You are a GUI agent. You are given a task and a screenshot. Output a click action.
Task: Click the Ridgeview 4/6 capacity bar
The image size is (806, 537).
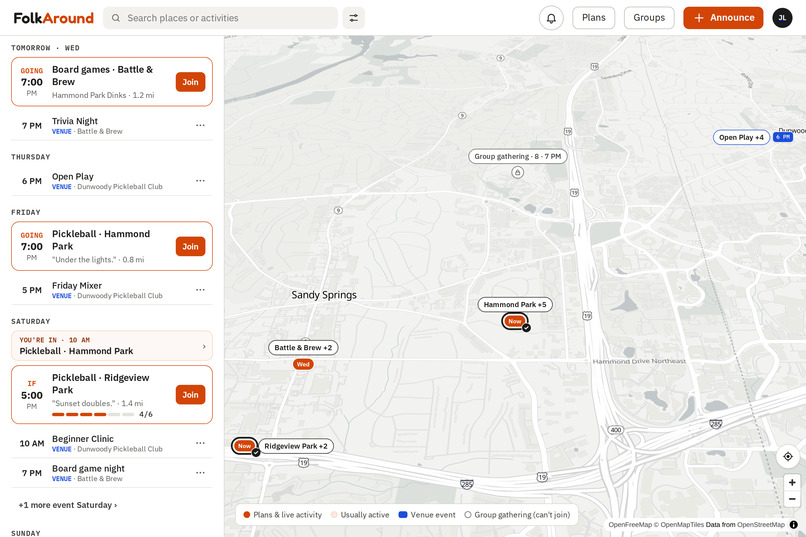pos(93,414)
